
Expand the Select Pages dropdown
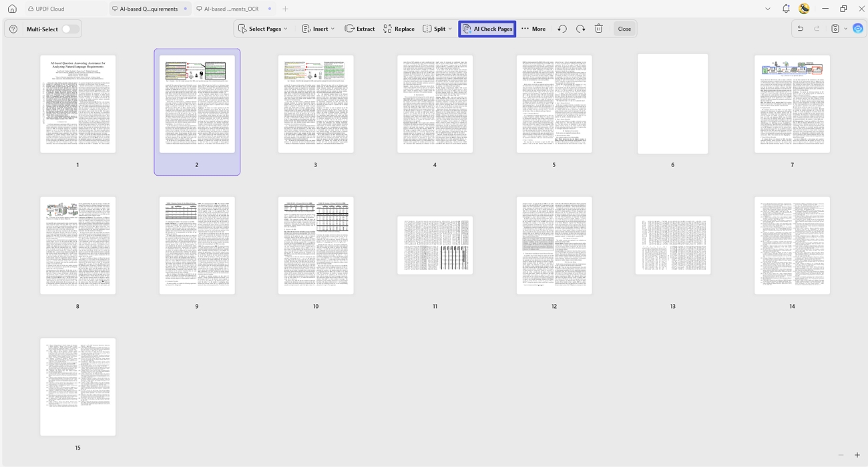pos(263,29)
